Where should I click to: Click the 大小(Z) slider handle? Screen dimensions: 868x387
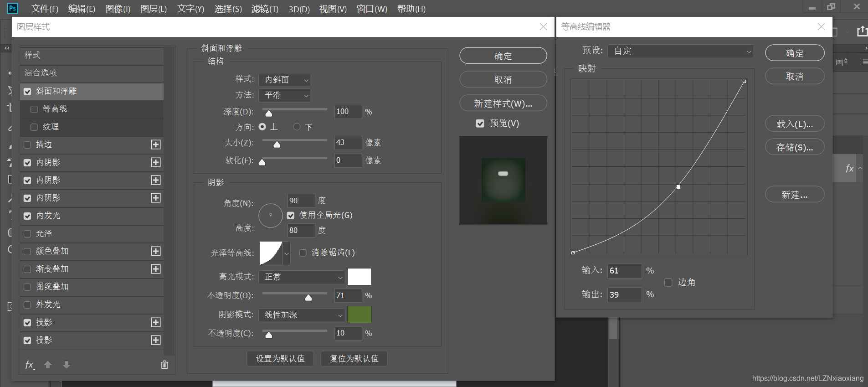[x=277, y=144]
